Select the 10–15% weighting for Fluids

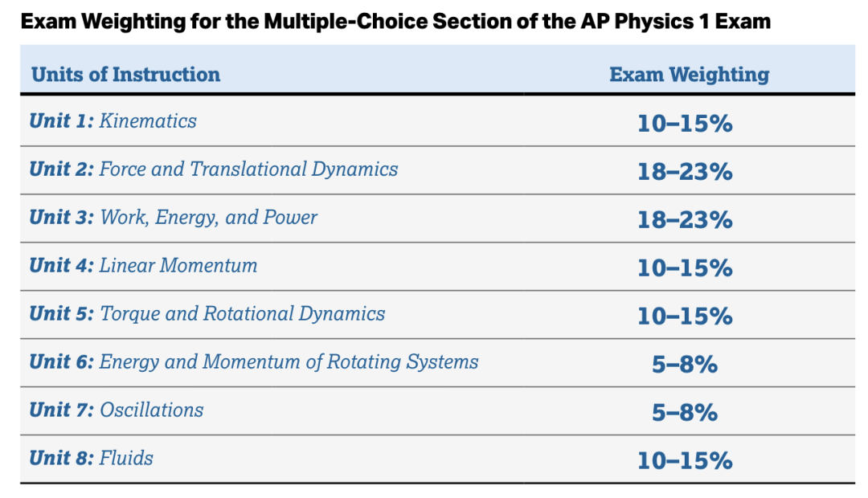(x=685, y=461)
